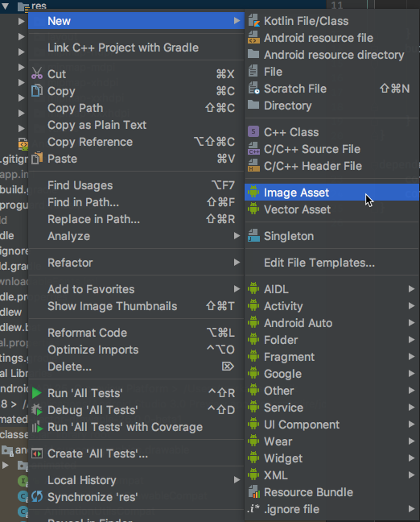Expand the Refactor submenu arrow
This screenshot has width=420, height=522.
pyautogui.click(x=237, y=263)
